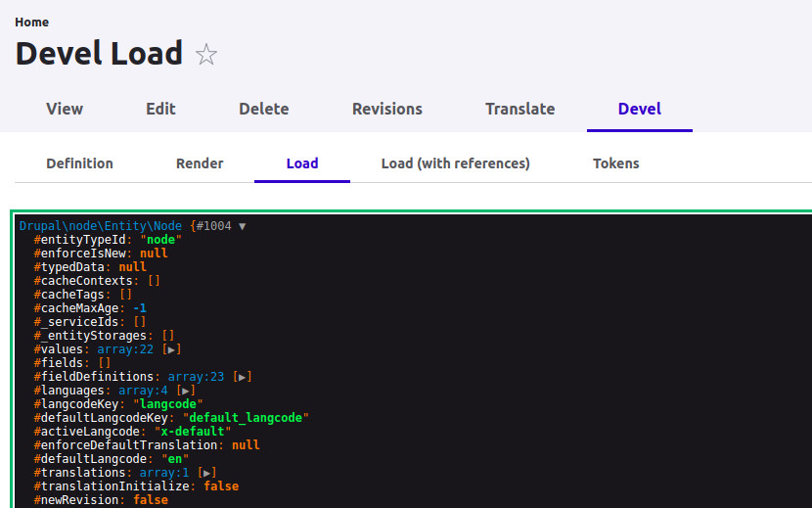
Task: Switch to the Tokens subtab
Action: point(615,163)
